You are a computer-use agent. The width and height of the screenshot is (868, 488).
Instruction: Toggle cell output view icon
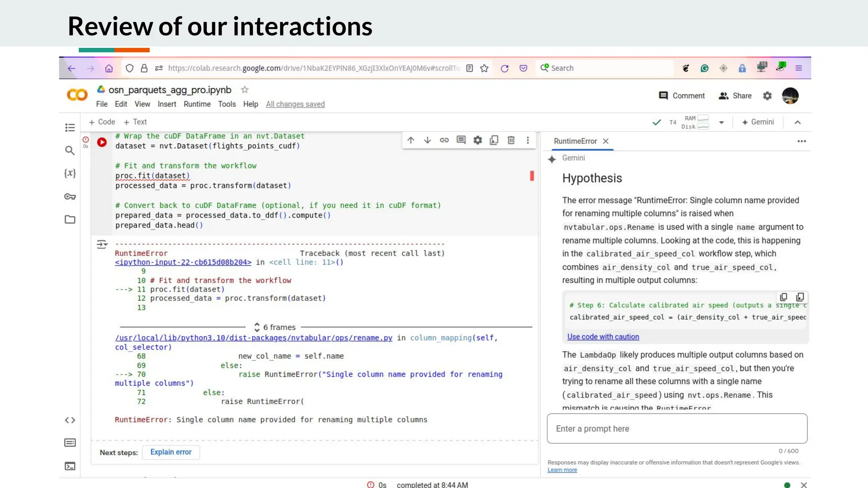[102, 244]
